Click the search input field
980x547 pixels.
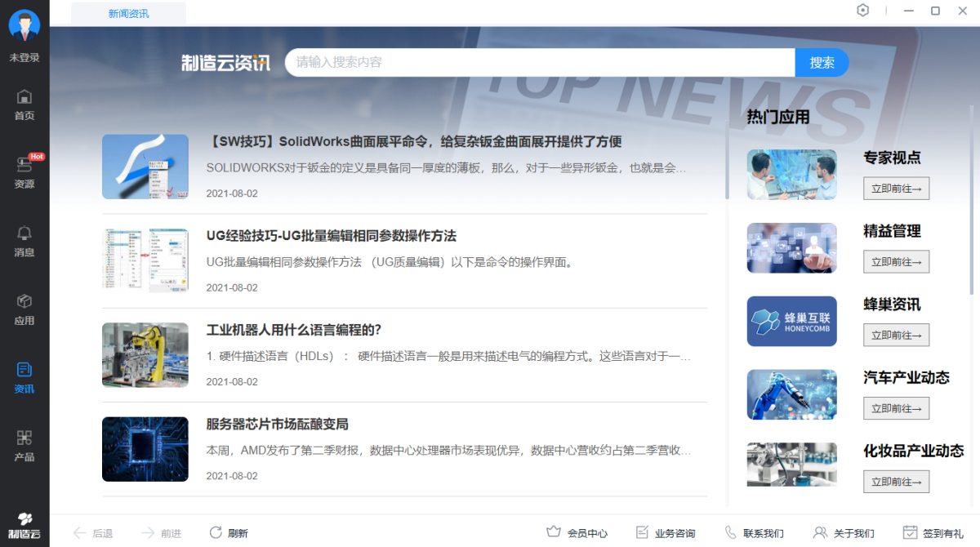tap(540, 62)
